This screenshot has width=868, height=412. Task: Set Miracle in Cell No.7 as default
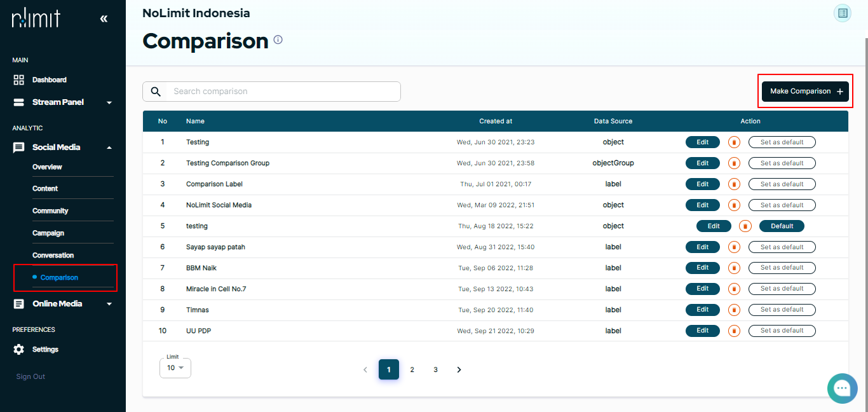click(782, 289)
